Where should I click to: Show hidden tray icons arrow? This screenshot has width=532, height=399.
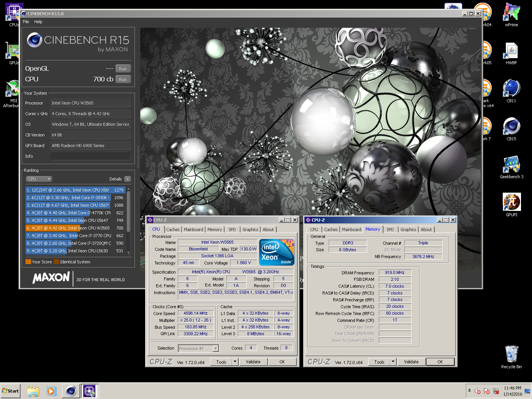[x=469, y=391]
